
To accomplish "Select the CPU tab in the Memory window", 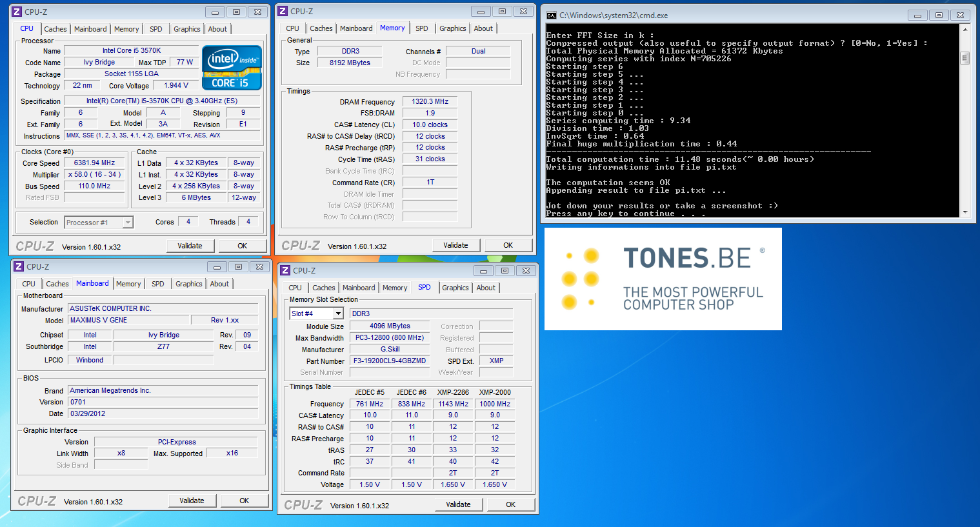I will pos(292,28).
